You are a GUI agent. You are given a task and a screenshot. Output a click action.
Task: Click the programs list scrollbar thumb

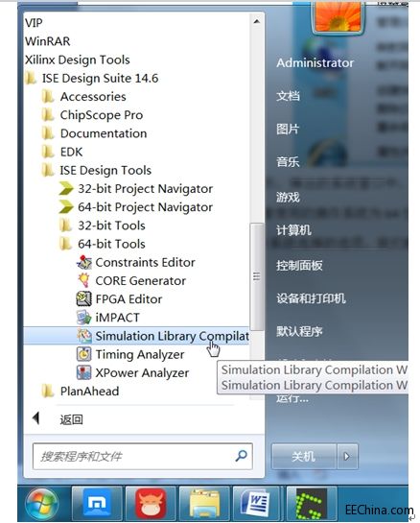point(257,276)
